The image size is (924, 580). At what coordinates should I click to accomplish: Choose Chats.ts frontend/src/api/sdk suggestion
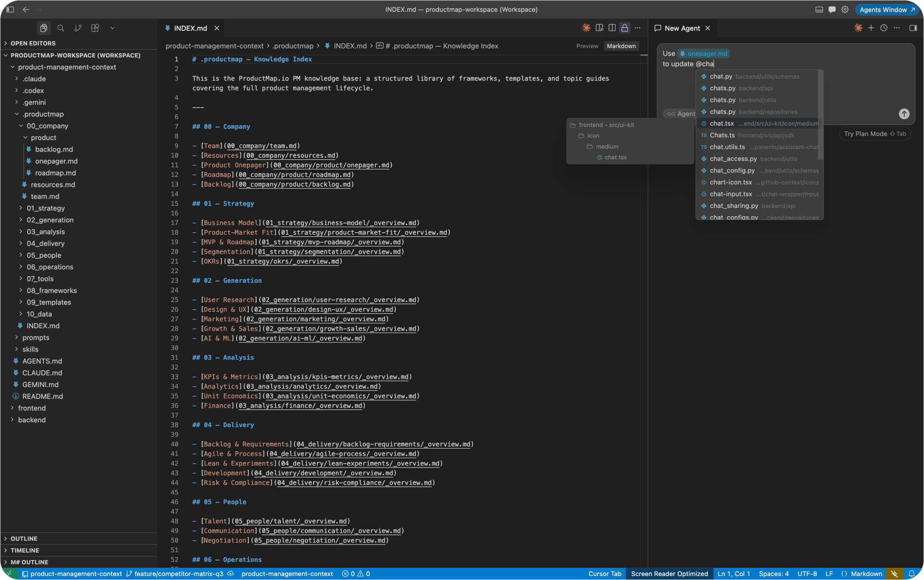click(757, 135)
